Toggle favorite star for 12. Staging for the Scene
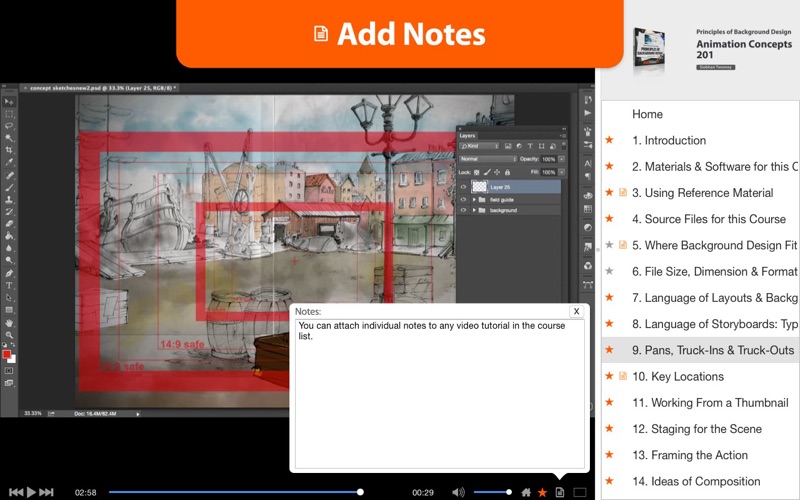The image size is (800, 500). coord(609,429)
